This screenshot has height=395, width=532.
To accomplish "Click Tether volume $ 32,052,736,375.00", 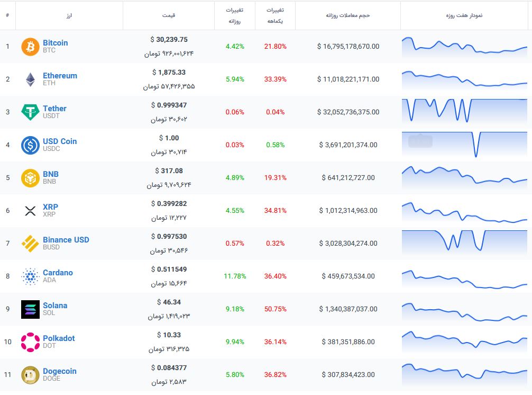I will (x=348, y=112).
